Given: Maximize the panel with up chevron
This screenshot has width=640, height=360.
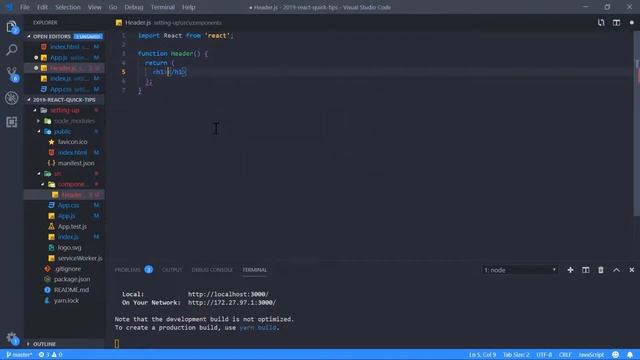Looking at the screenshot, I should pos(616,270).
